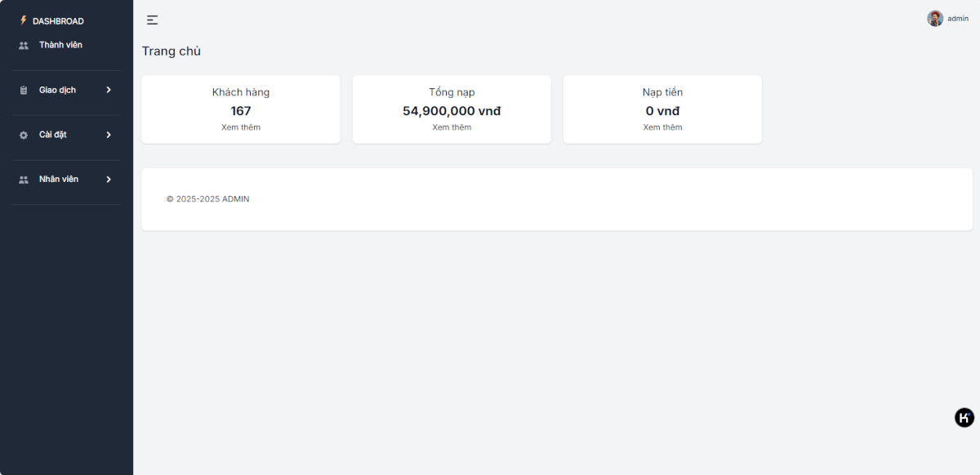The height and width of the screenshot is (475, 980).
Task: Toggle the sidebar with the hamburger icon
Action: [152, 20]
